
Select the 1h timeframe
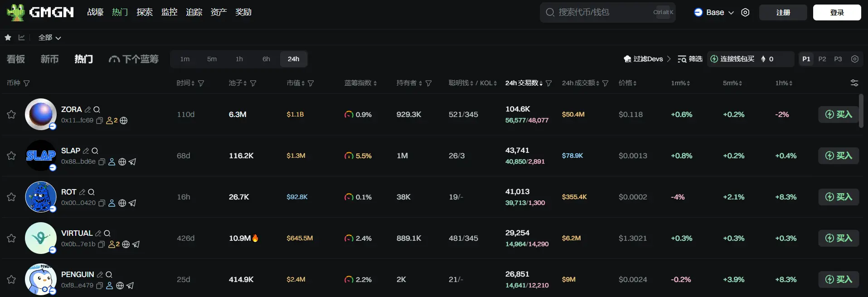point(239,59)
